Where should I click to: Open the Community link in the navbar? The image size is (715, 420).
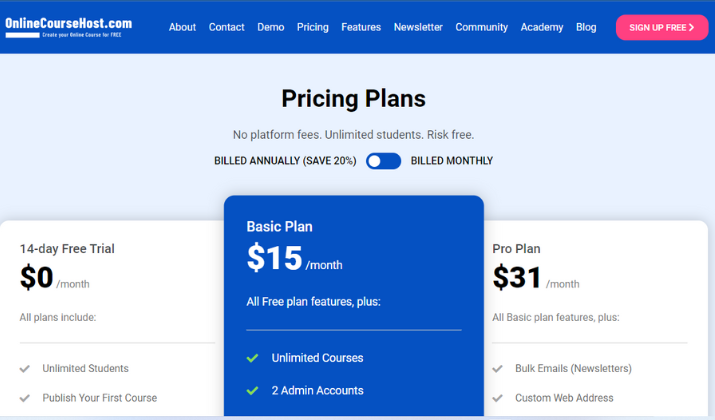[x=482, y=27]
